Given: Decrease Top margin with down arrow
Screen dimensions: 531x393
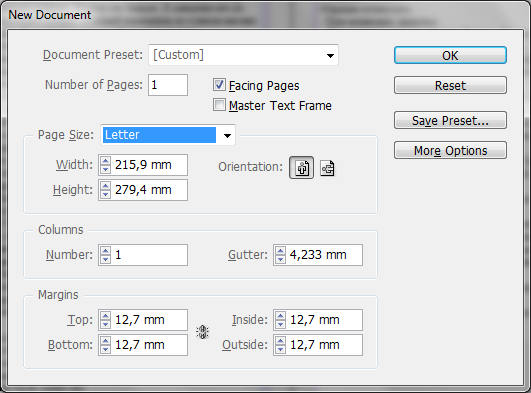Looking at the screenshot, I should 106,324.
